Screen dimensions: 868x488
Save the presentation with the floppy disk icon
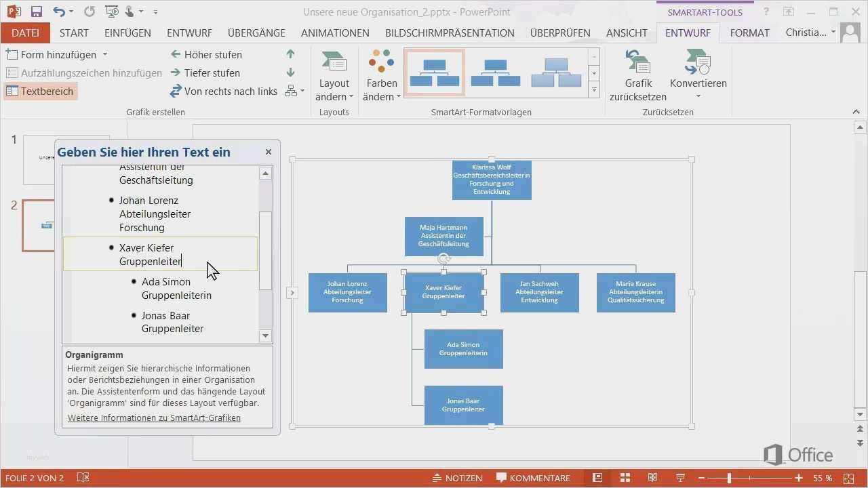[37, 12]
